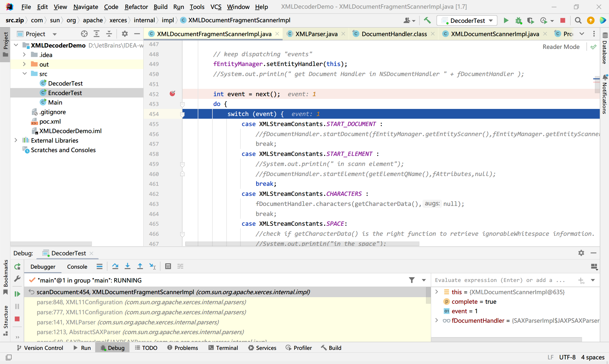Click the orange IDE update icon
Viewport: 609px width, 364px height.
pyautogui.click(x=591, y=20)
